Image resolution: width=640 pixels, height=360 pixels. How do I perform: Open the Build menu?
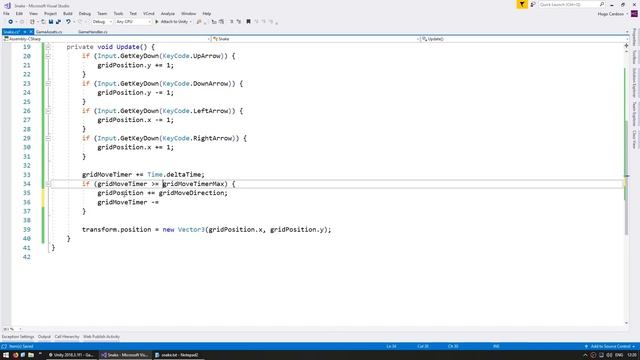coord(68,14)
